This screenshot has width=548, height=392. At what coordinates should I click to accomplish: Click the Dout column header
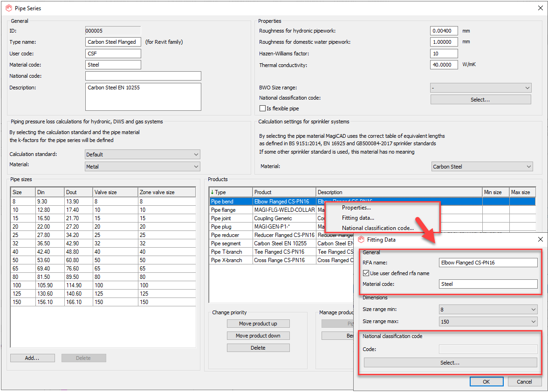click(x=79, y=192)
